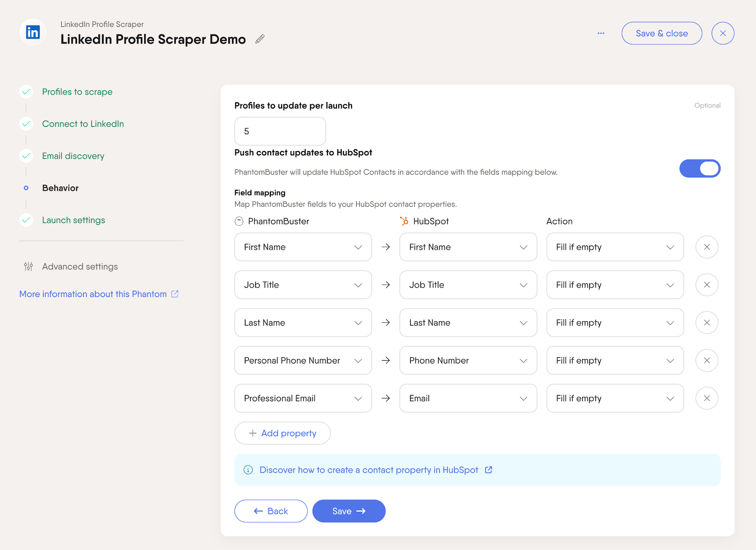Open the Action dropdown for First Name row
756x550 pixels.
(615, 247)
